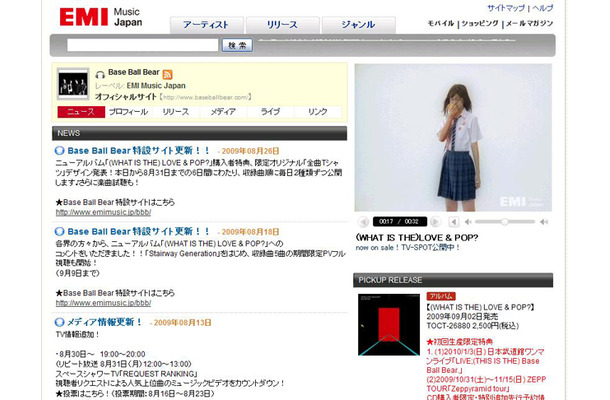Click the 検索 search button
This screenshot has width=610, height=400.
point(237,45)
